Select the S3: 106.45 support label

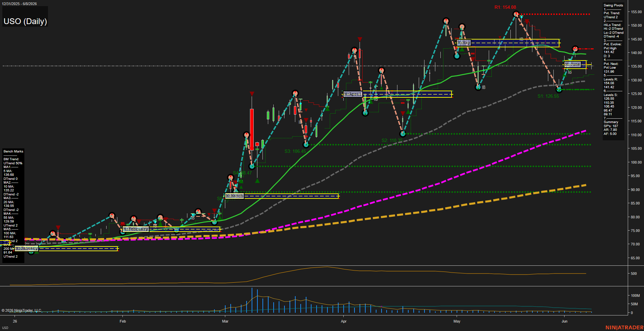[295, 151]
